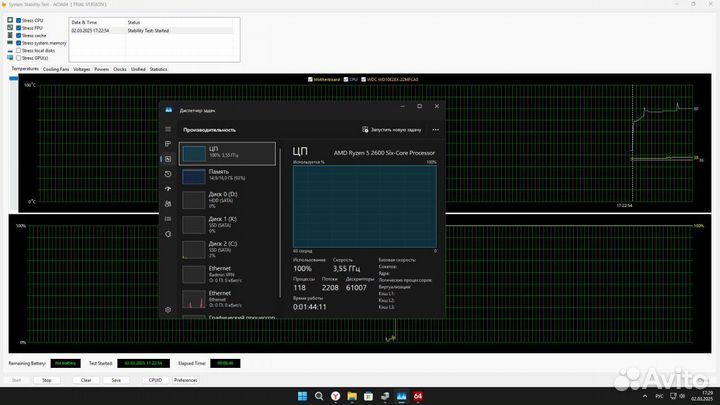Open Processes page in Task Manager sidebar
720x405 pixels.
coord(168,144)
